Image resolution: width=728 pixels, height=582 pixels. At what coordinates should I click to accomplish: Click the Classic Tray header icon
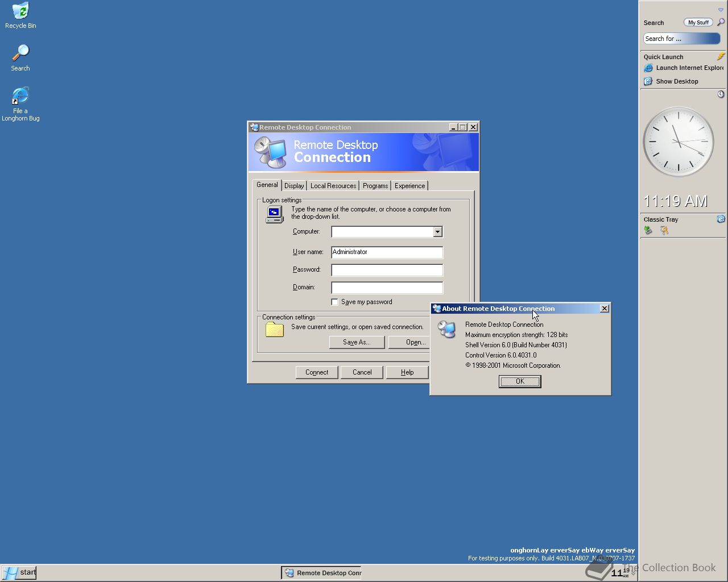(x=721, y=219)
